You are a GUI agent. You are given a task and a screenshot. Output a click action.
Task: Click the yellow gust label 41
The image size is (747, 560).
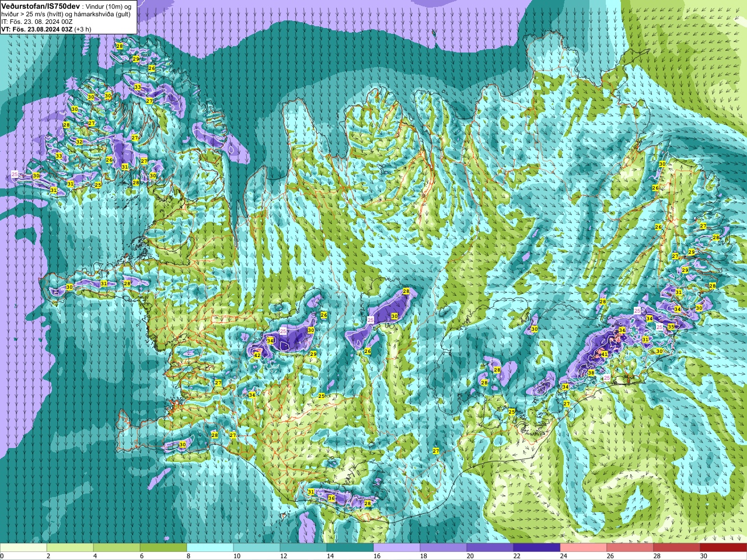(605, 354)
